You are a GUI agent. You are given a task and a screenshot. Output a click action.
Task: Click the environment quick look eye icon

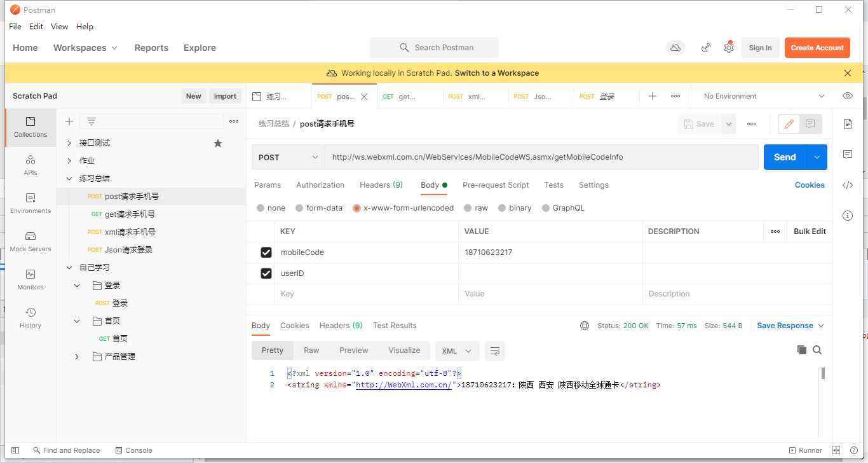tap(848, 96)
